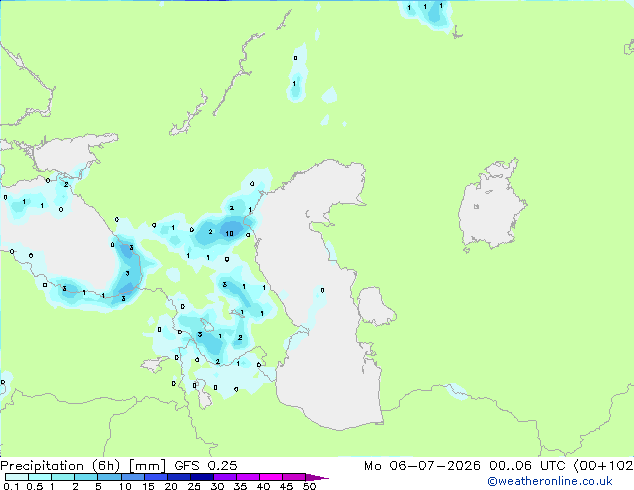Viewport: 634px width, 490px height.
Task: Click the legend scale label "30"
Action: pos(217,486)
